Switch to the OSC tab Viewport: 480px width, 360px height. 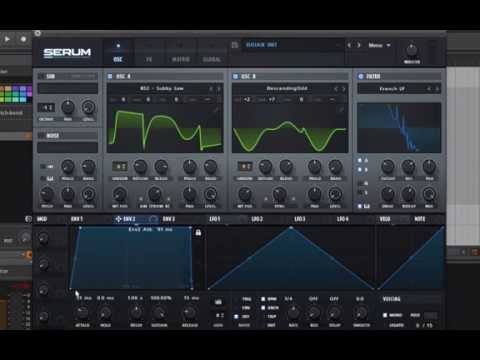click(118, 53)
